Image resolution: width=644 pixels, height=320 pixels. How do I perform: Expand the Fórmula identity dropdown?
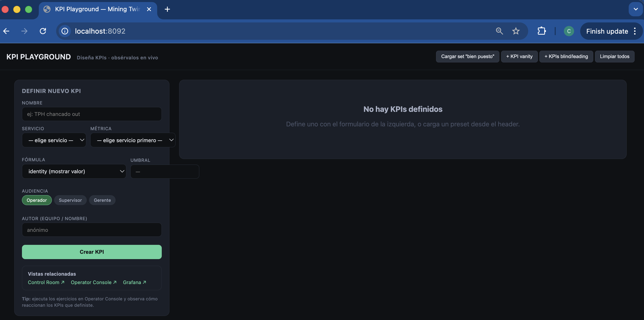(x=74, y=171)
